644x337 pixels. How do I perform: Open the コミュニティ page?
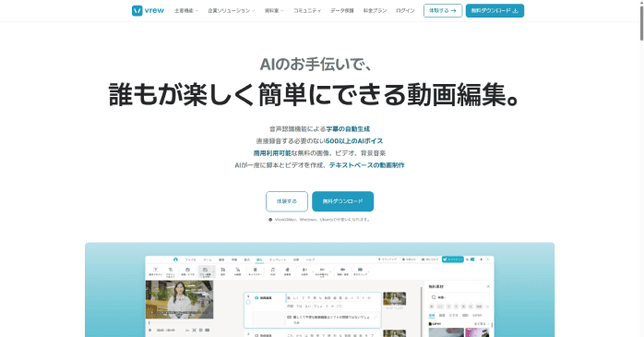[x=307, y=11]
